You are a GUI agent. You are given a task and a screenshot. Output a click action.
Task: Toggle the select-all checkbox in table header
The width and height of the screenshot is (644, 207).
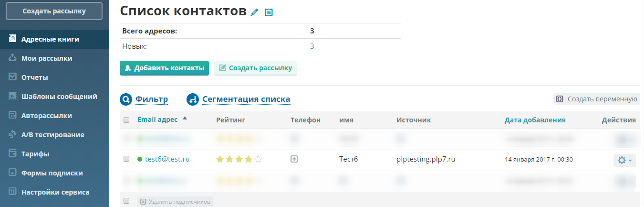pos(126,120)
